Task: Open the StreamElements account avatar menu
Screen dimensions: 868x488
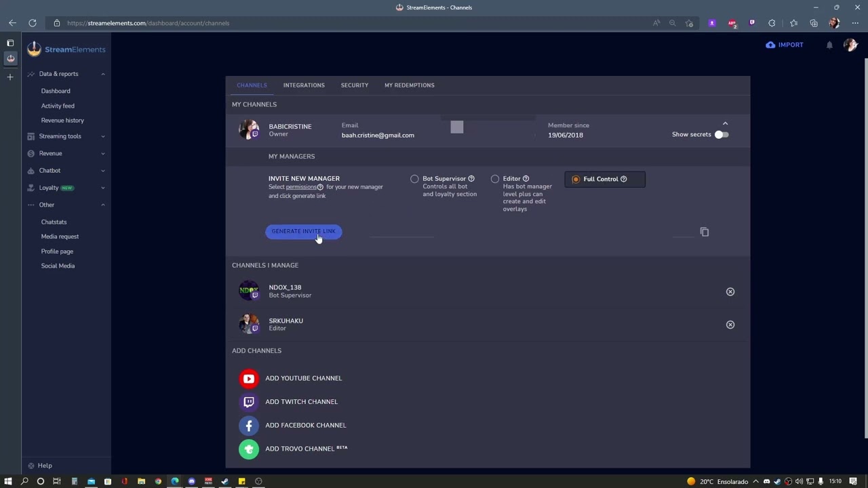Action: pyautogui.click(x=850, y=45)
